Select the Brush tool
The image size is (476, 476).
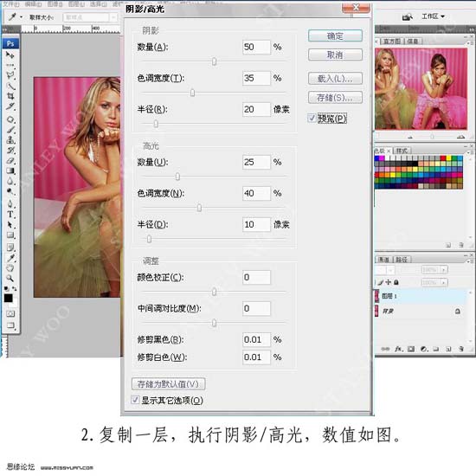(x=10, y=130)
